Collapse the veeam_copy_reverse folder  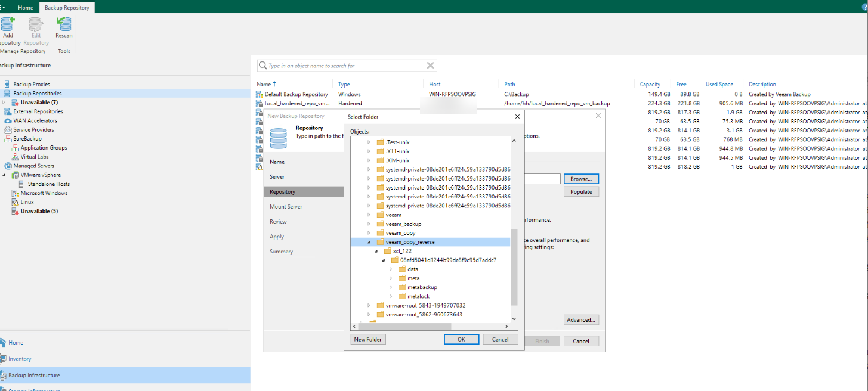[369, 243]
